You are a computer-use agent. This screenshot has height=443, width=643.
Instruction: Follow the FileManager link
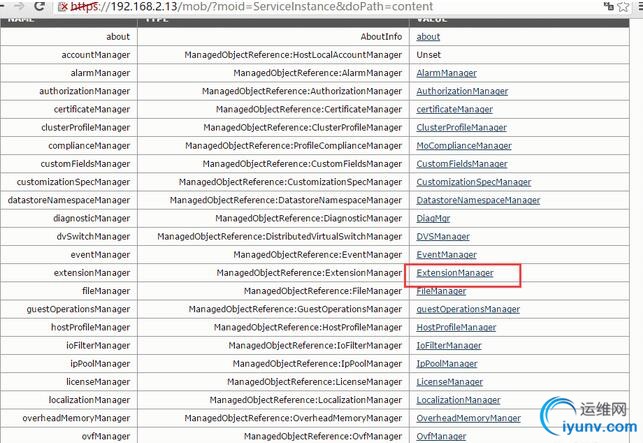pyautogui.click(x=441, y=291)
